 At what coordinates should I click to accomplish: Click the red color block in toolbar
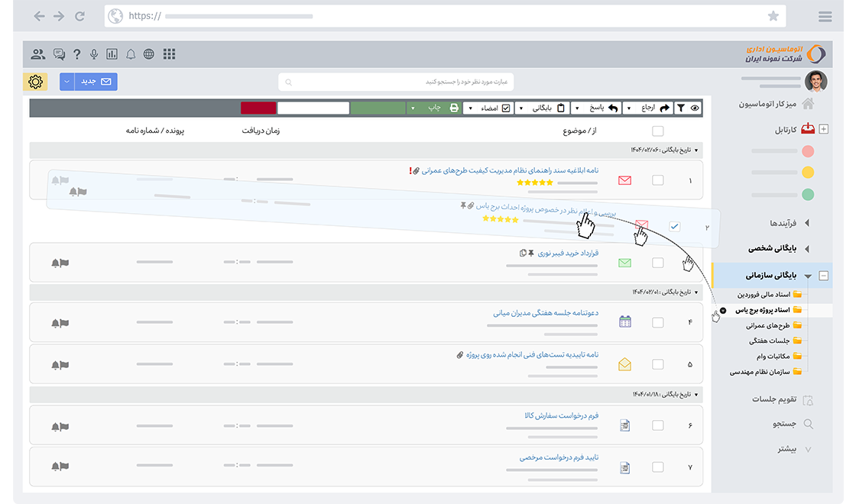tap(258, 108)
